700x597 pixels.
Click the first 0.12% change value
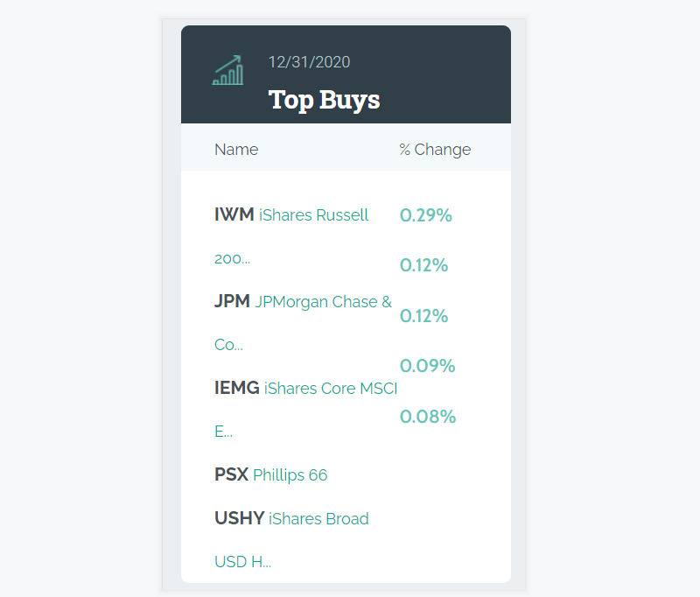click(x=423, y=265)
